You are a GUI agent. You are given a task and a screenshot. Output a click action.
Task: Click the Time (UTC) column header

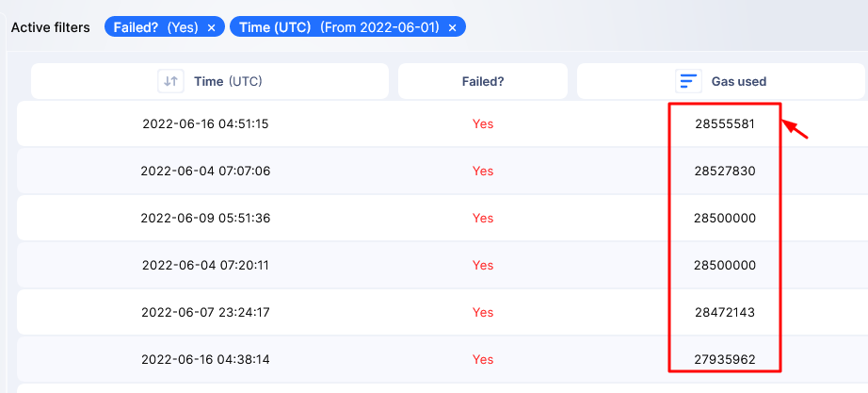pos(210,81)
